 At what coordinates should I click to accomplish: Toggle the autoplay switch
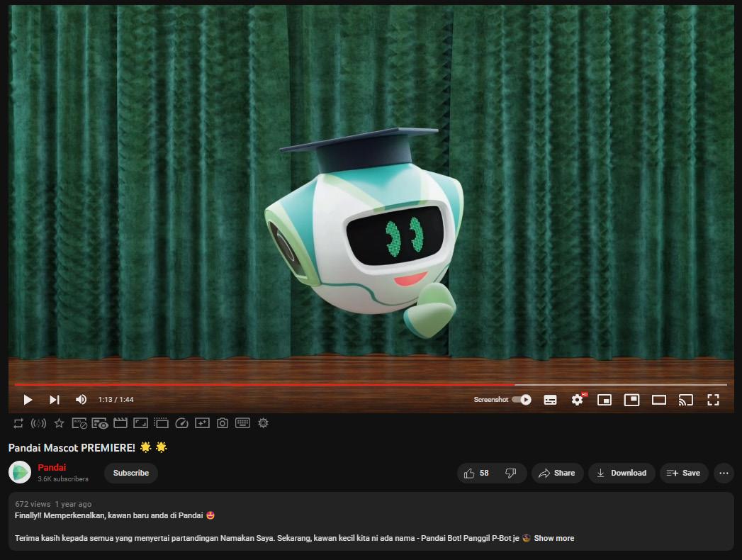[522, 400]
